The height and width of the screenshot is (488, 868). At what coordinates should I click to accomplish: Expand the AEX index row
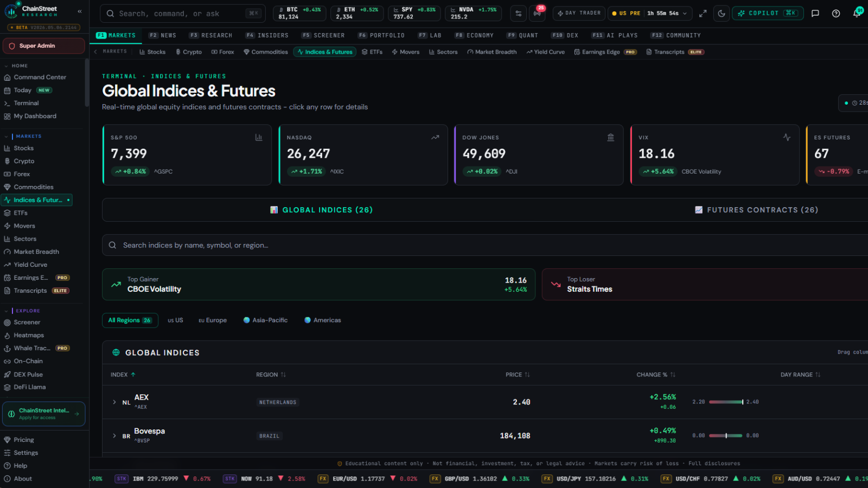pyautogui.click(x=114, y=402)
